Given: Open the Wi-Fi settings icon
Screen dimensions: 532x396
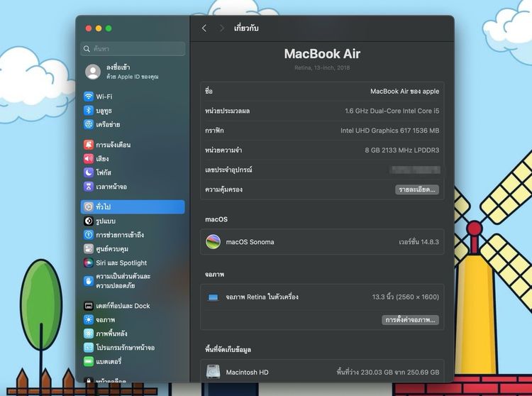Looking at the screenshot, I should coord(89,97).
